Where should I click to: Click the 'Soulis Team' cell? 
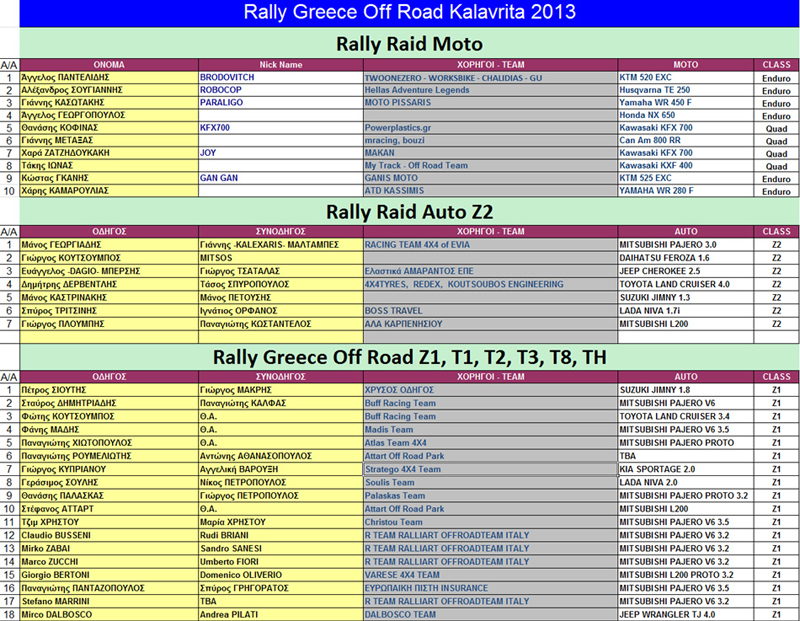coord(490,483)
